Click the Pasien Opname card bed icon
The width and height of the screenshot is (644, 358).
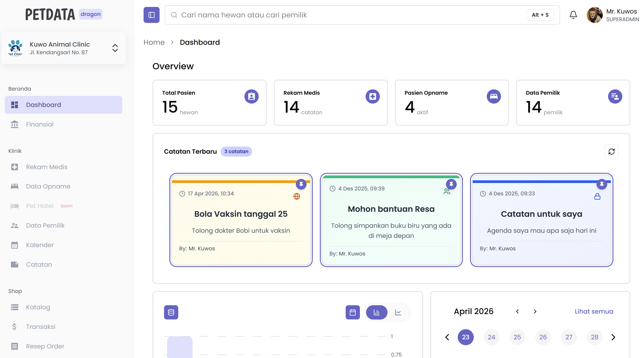pyautogui.click(x=494, y=96)
